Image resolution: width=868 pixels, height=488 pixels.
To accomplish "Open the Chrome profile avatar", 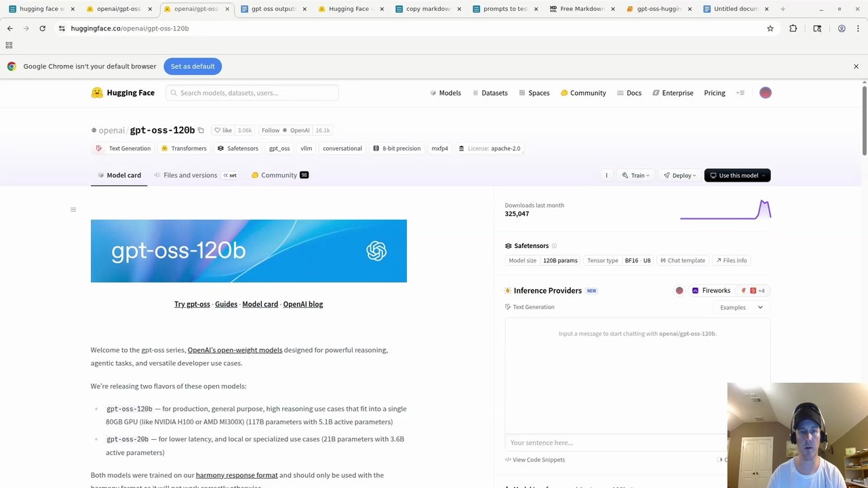I will [842, 28].
